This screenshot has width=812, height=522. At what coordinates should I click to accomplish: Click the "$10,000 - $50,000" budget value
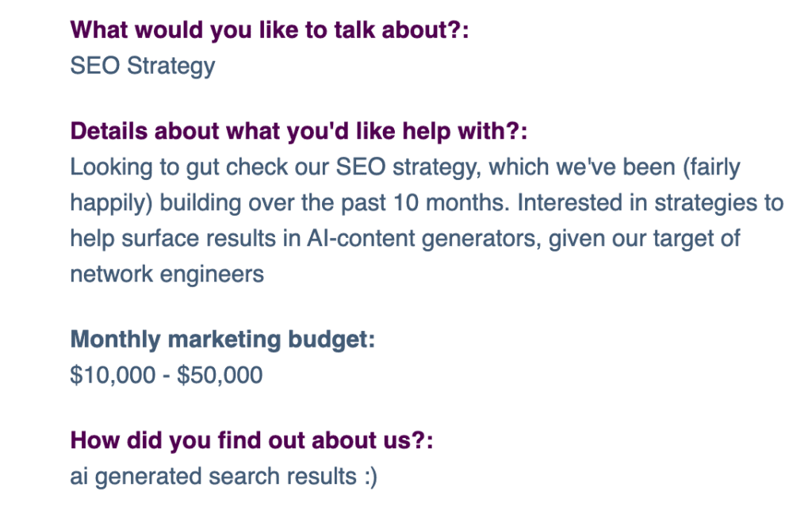tap(167, 375)
